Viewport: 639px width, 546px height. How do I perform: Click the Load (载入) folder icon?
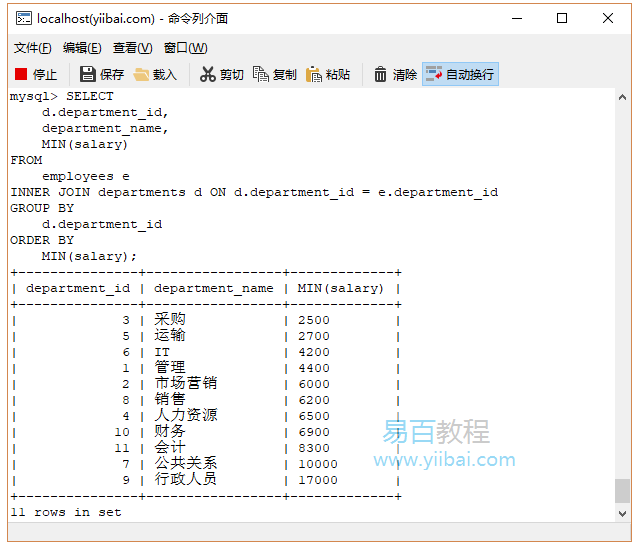click(142, 74)
